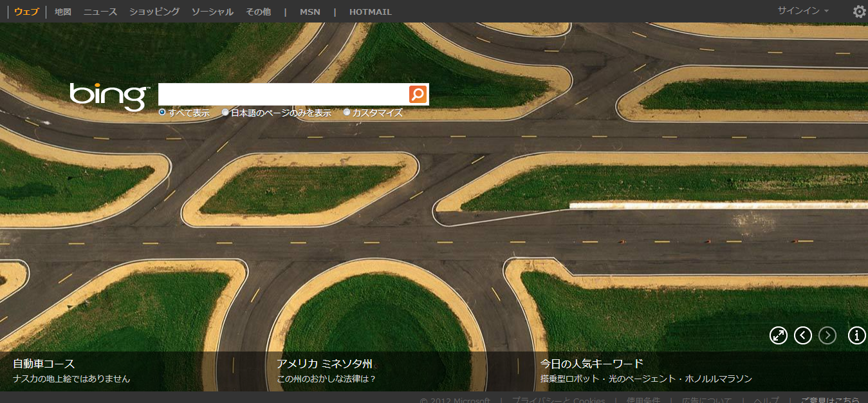Screen dimensions: 868x403
Task: Open the HOTMAIL link
Action: pyautogui.click(x=370, y=12)
